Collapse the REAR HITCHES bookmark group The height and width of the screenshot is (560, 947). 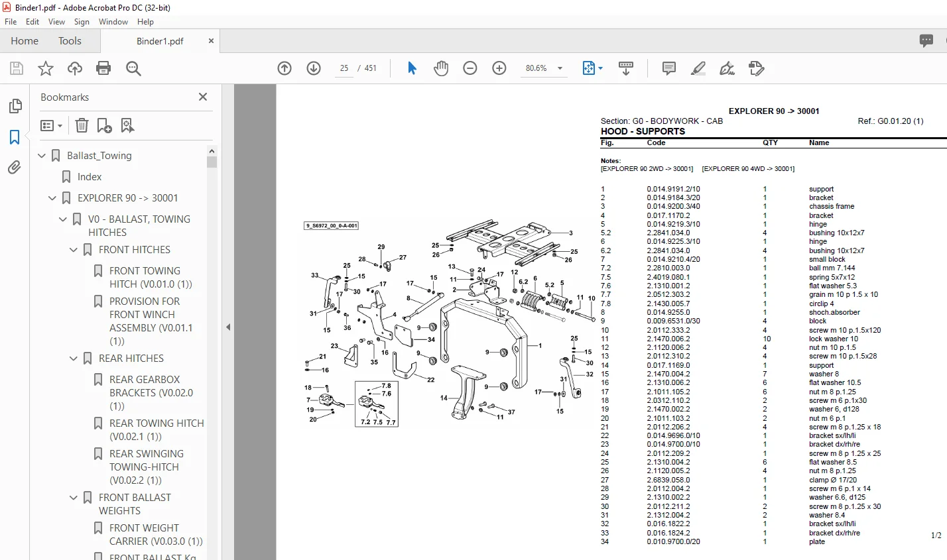click(x=74, y=359)
